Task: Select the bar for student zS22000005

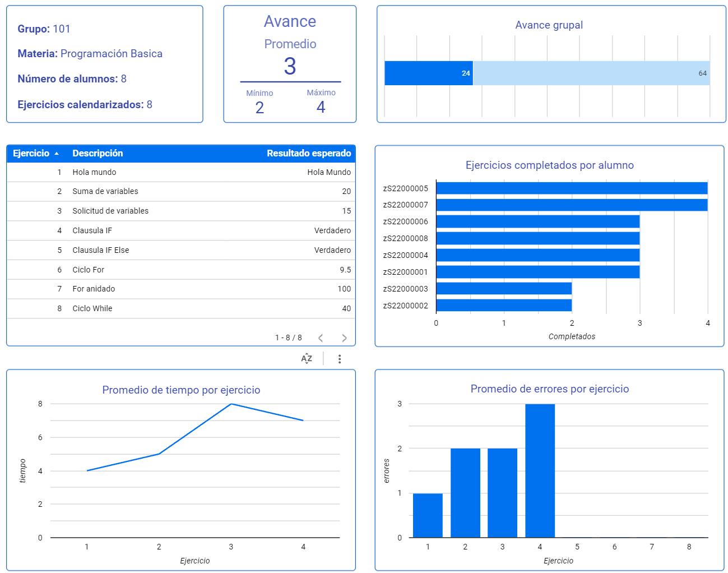Action: tap(572, 188)
